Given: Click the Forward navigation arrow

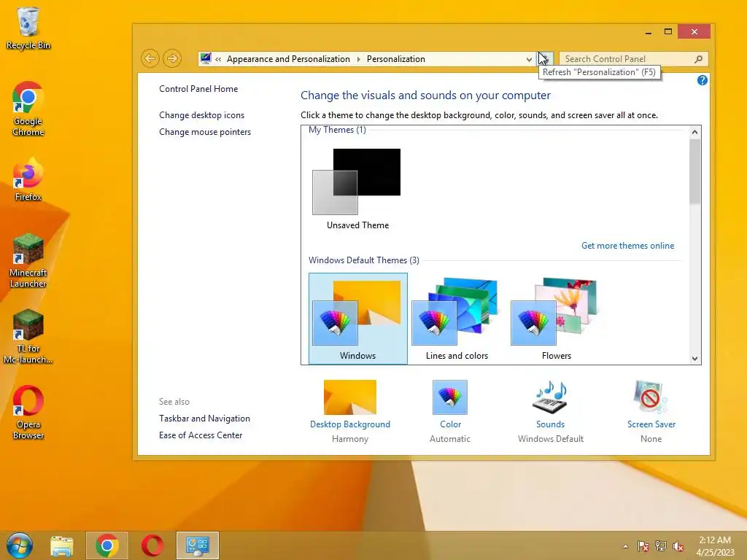Looking at the screenshot, I should 172,58.
